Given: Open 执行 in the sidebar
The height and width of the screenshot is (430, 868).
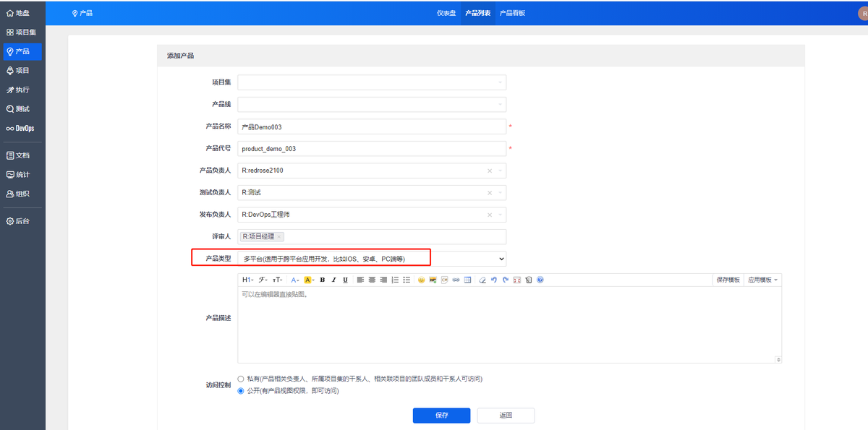Looking at the screenshot, I should click(x=22, y=90).
